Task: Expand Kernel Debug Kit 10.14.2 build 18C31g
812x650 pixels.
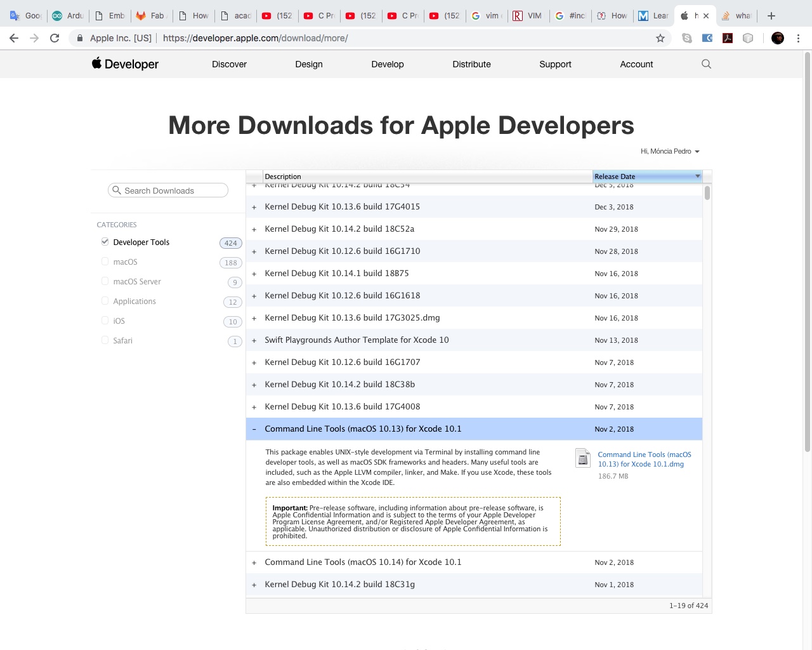Action: point(254,585)
